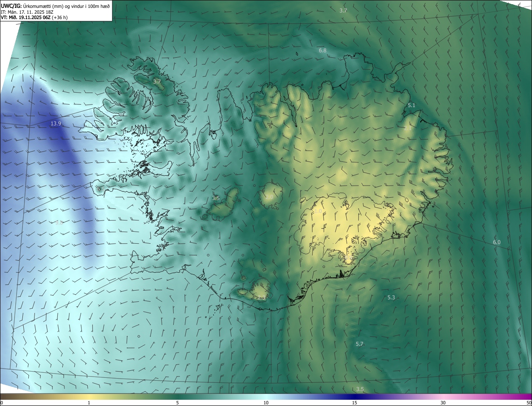532x406 pixels.
Task: Click the 10 tick label on the color scale
Action: tap(266, 403)
